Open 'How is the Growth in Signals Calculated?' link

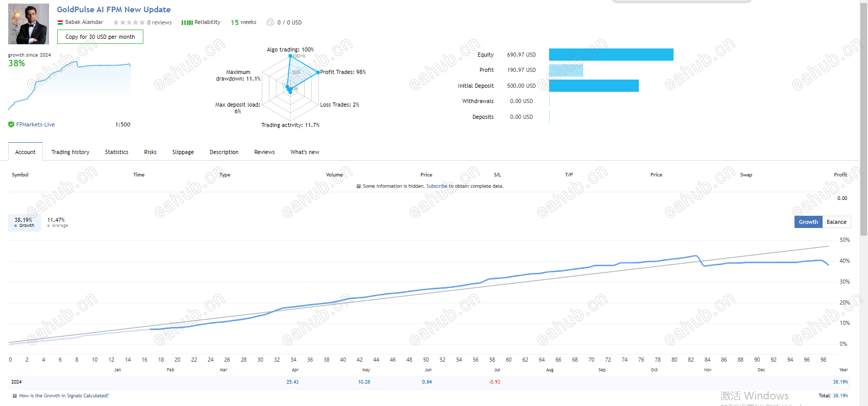point(64,396)
